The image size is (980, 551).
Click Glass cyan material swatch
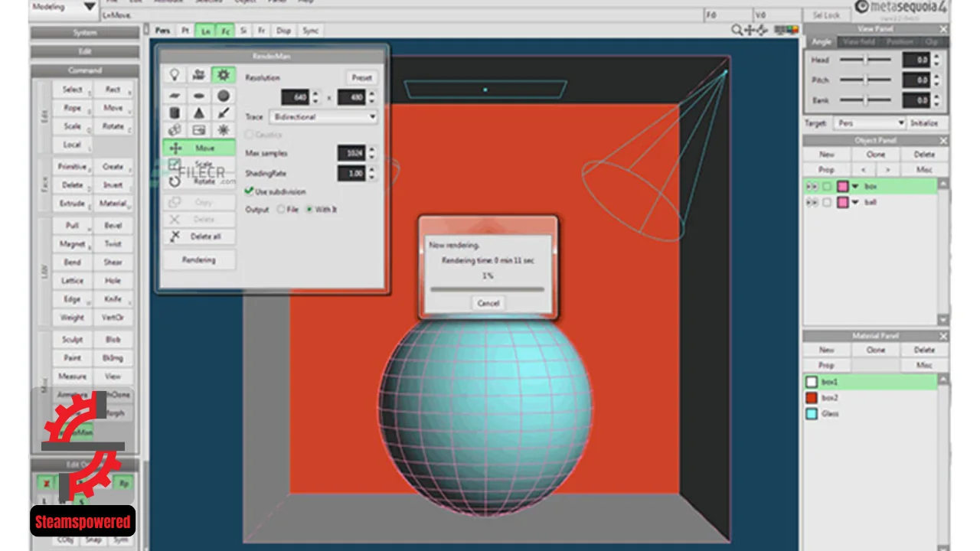click(812, 414)
